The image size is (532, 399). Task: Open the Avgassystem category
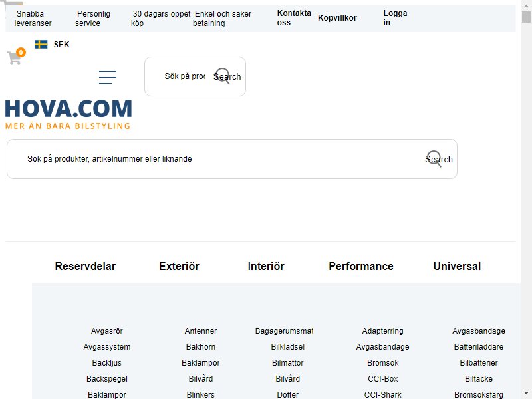click(107, 346)
